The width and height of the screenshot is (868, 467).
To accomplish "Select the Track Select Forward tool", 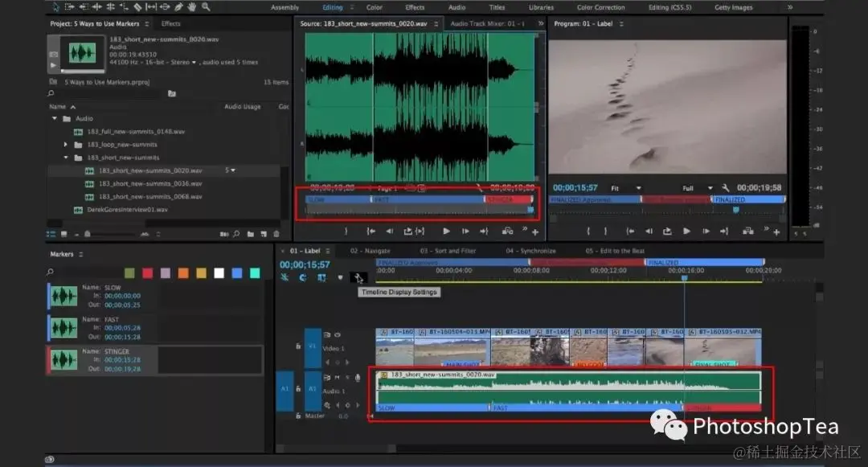I will point(69,7).
